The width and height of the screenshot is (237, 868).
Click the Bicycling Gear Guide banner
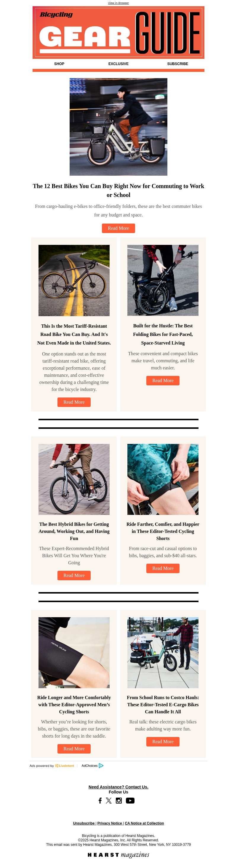click(x=118, y=32)
